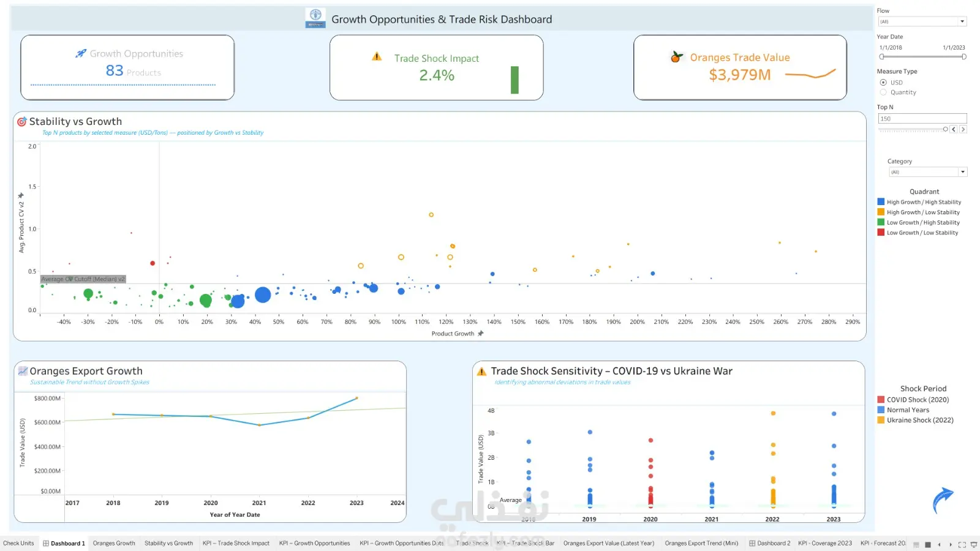Click the Year Date slider right handle
This screenshot has height=551, width=980.
963,57
